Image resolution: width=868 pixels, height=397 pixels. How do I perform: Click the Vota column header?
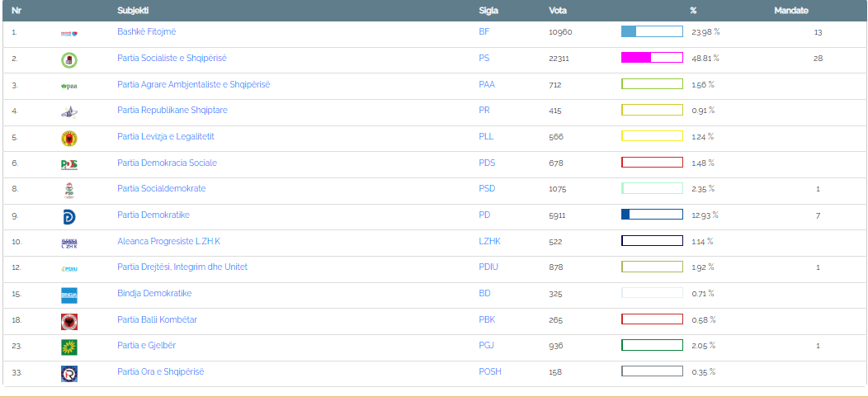tap(558, 11)
